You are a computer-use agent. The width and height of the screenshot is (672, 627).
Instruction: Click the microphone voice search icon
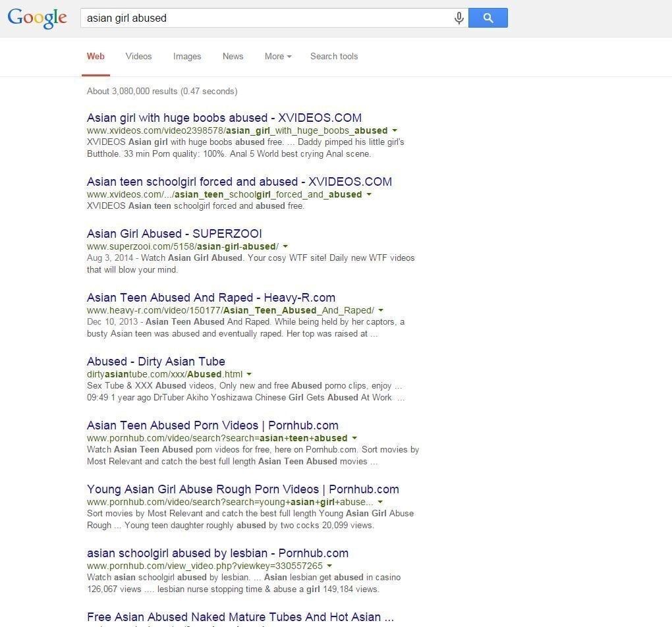point(459,18)
